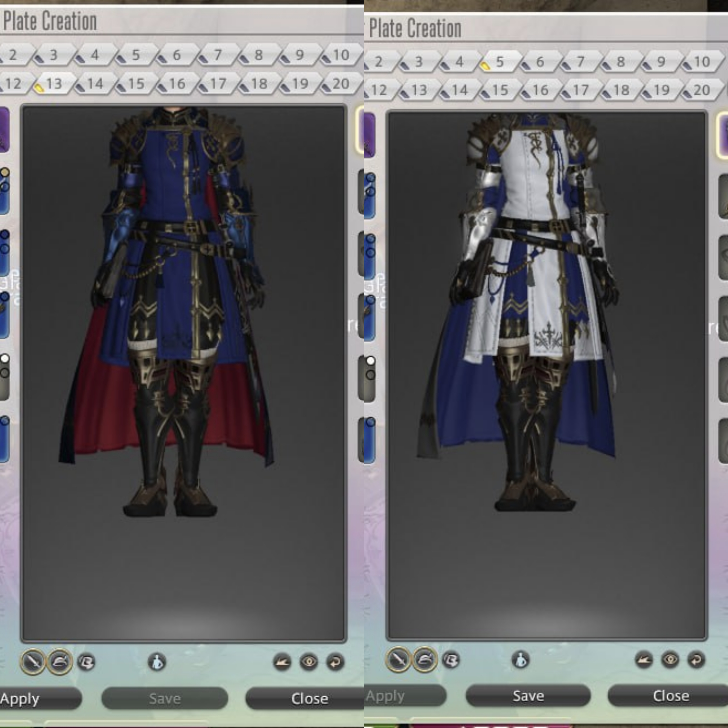Toggle headgear display in left Plate Creation window
The width and height of the screenshot is (728, 728).
click(59, 662)
